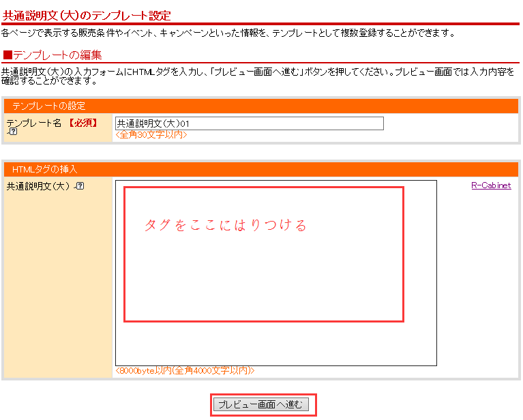Click the 8000byte以内 character limit hint
The width and height of the screenshot is (523, 420).
(185, 371)
